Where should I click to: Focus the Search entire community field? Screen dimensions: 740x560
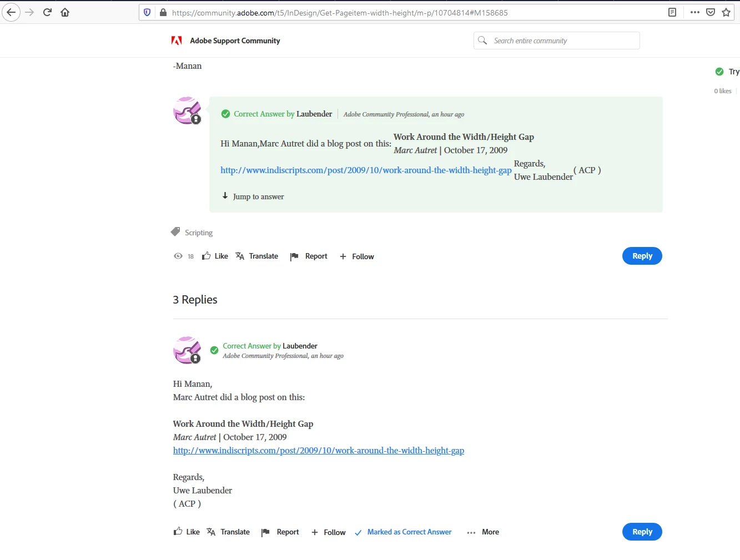click(557, 41)
